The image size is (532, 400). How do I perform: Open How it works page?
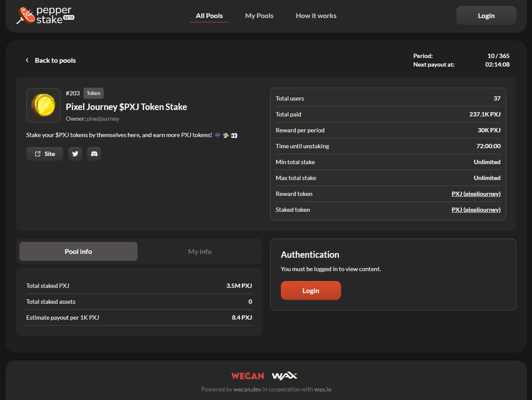[x=316, y=16]
